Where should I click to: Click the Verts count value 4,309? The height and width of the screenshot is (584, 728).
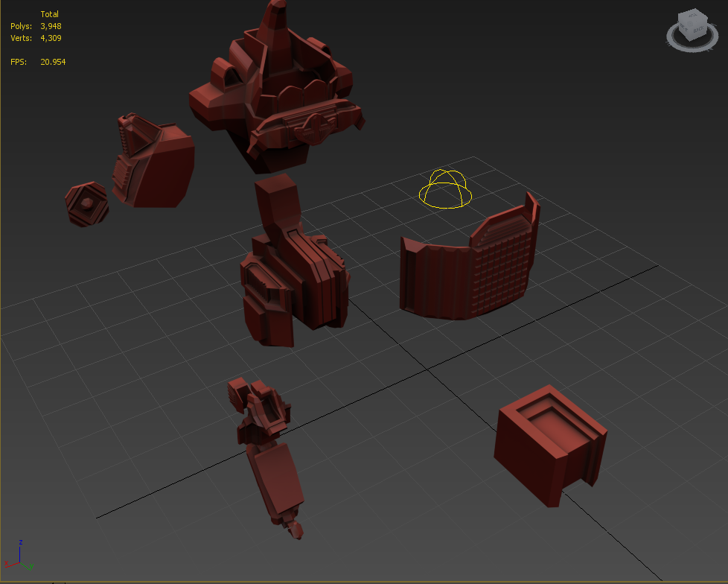pyautogui.click(x=51, y=38)
